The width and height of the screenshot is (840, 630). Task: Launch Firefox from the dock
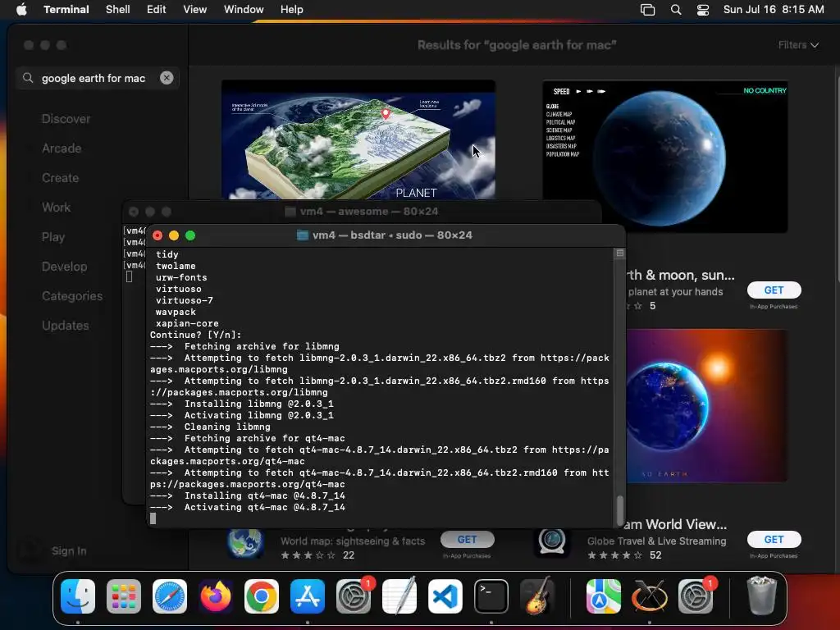pos(216,596)
